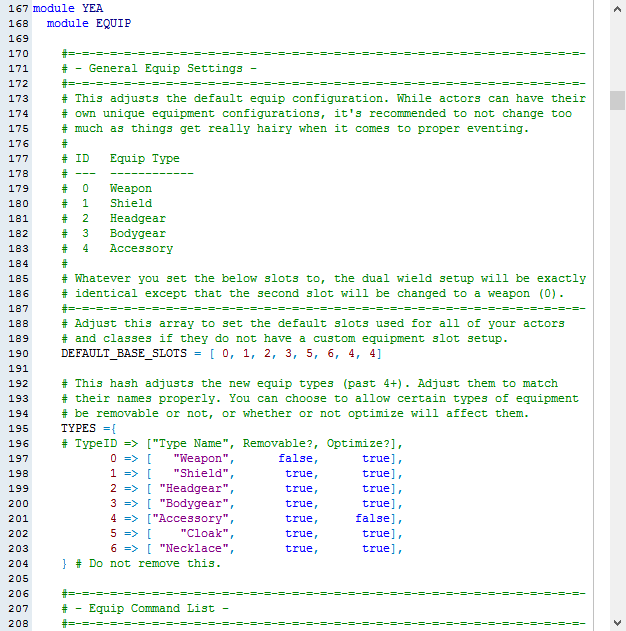This screenshot has height=631, width=626.
Task: Click the "Headgear" string on line 199
Action: coord(194,488)
